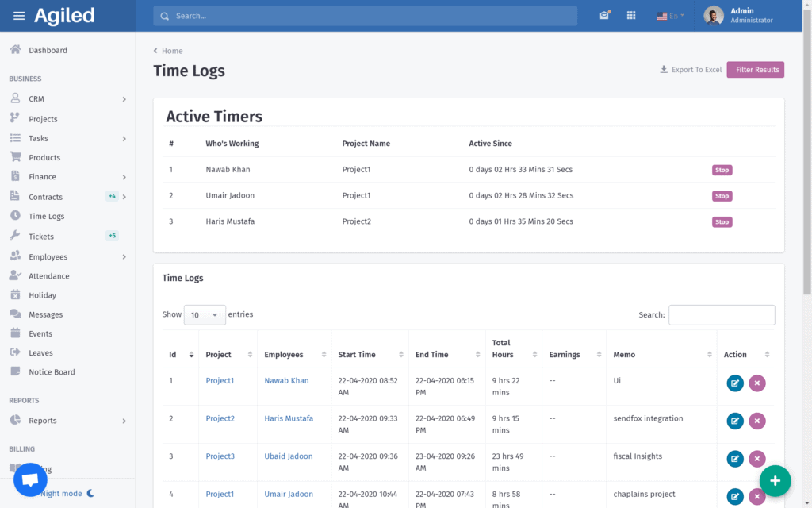Image resolution: width=812 pixels, height=508 pixels.
Task: Sort by Total Hours column
Action: [514, 349]
